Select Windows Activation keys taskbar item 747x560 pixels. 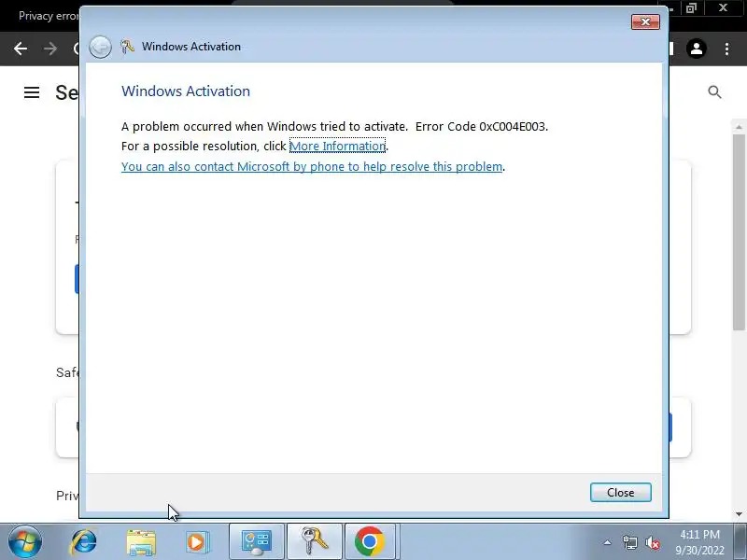(315, 542)
